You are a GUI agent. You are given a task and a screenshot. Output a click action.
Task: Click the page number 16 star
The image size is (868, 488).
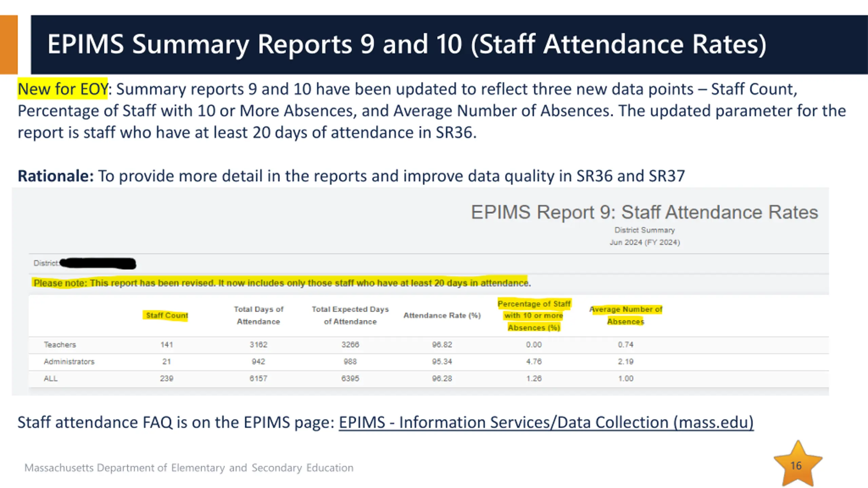(x=797, y=464)
